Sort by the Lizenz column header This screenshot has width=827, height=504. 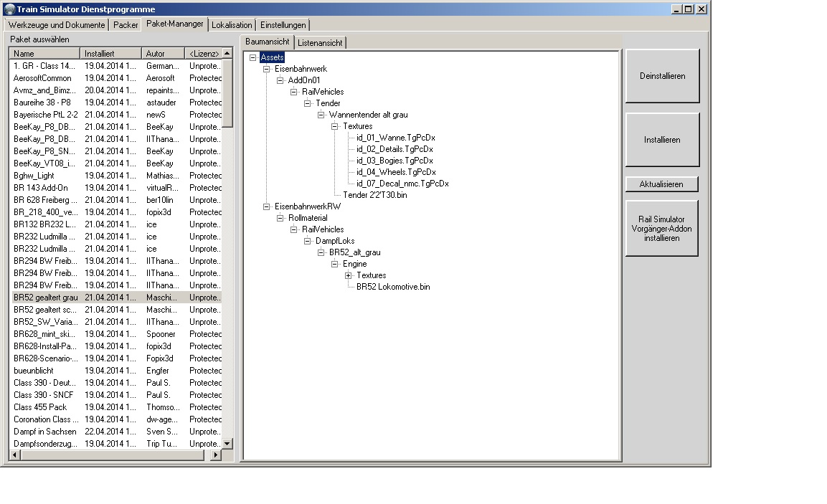[x=204, y=53]
